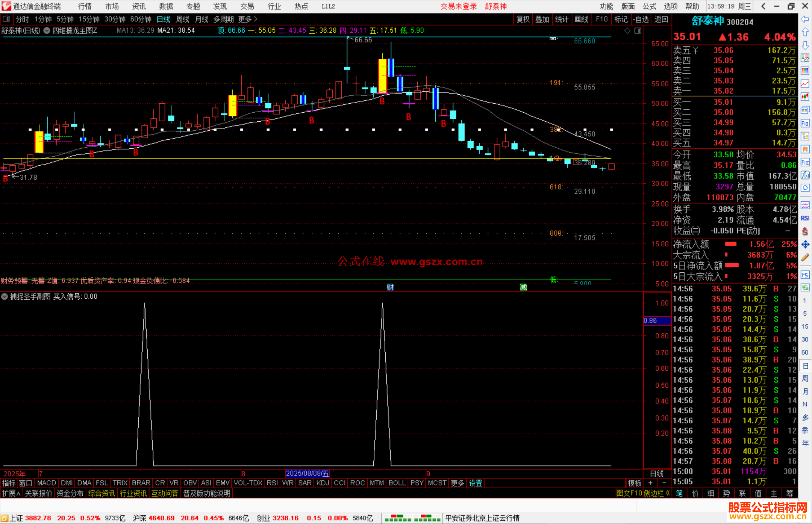Click the 设置 button in indicator bar

476,483
